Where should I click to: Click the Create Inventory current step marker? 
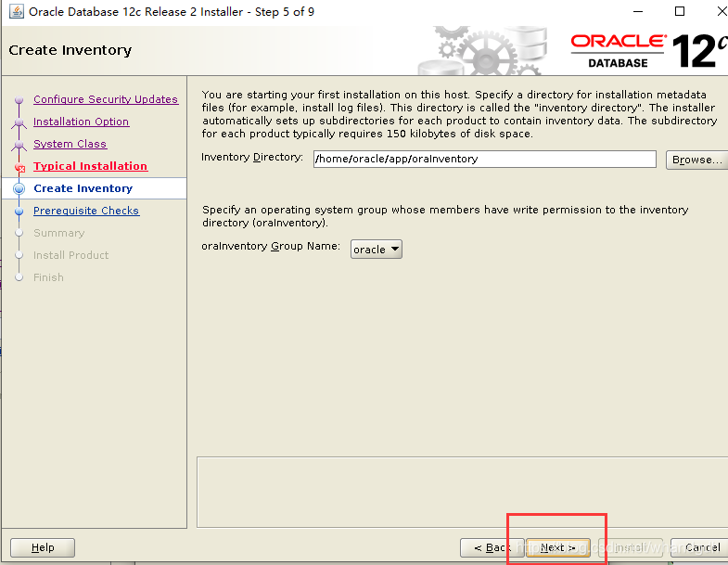19,188
